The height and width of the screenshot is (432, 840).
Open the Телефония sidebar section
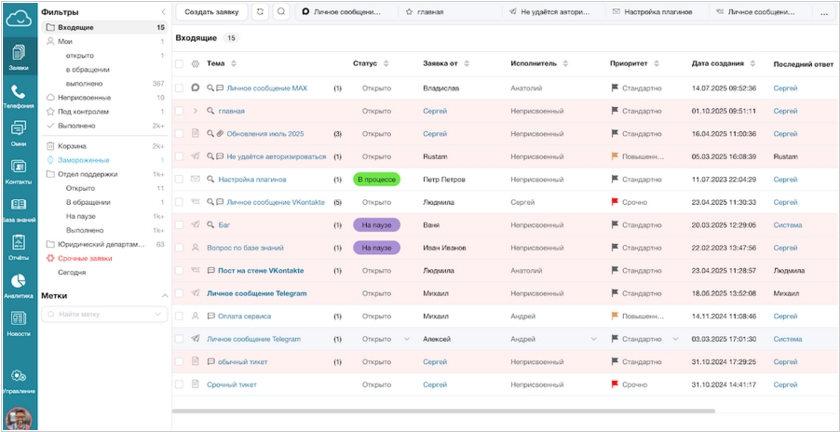(x=19, y=97)
